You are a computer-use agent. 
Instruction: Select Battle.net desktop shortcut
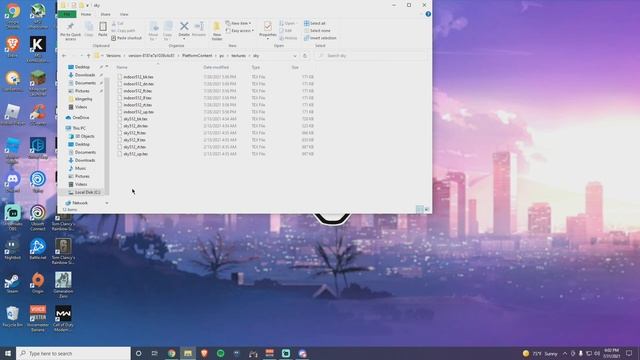point(38,249)
